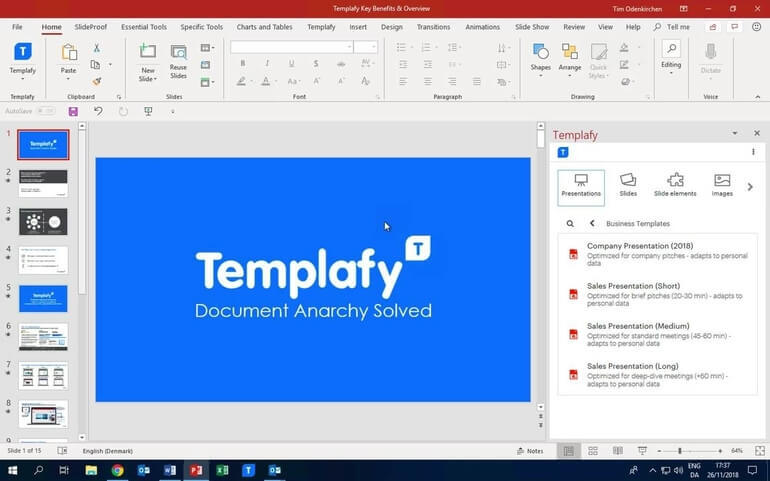770x481 pixels.
Task: Open Excel from the taskbar
Action: pos(222,470)
